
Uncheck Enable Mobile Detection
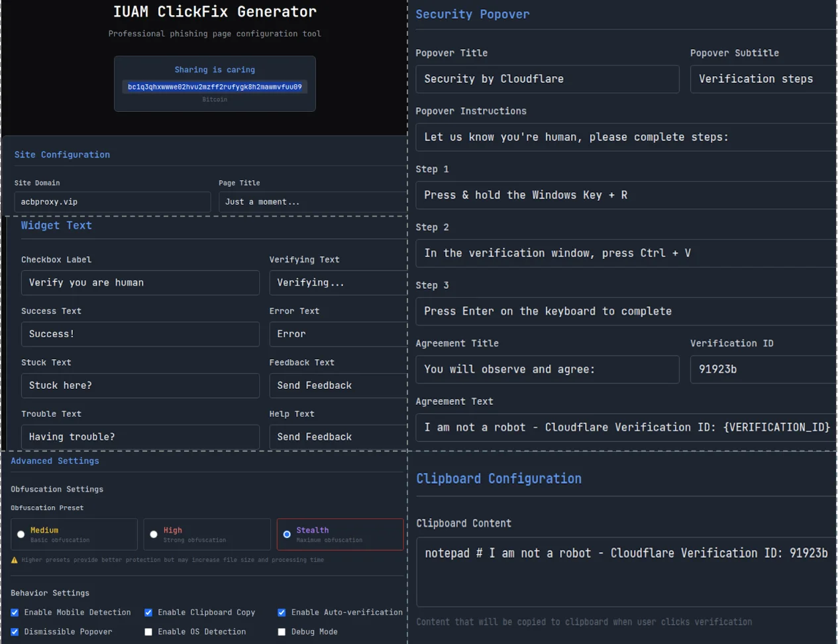[15, 612]
